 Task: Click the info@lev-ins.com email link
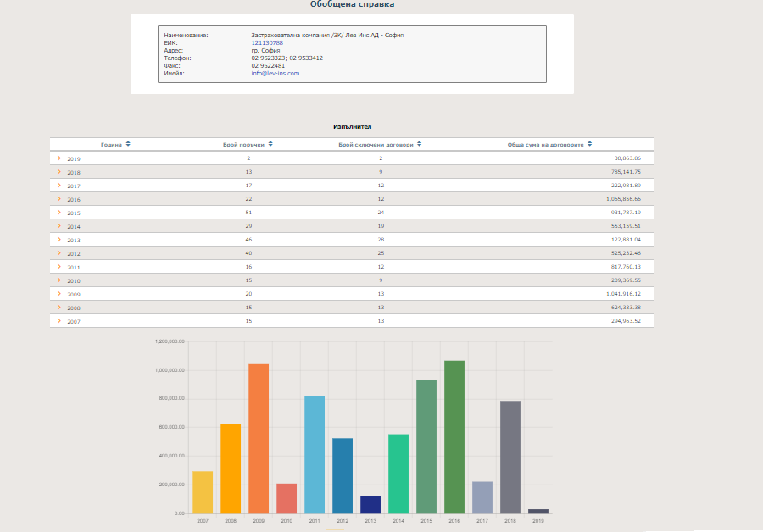click(275, 73)
